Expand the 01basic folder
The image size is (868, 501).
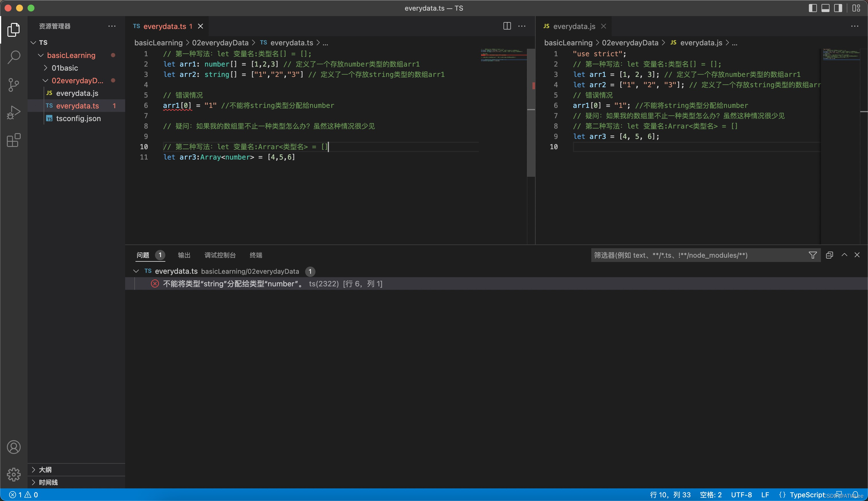(65, 68)
